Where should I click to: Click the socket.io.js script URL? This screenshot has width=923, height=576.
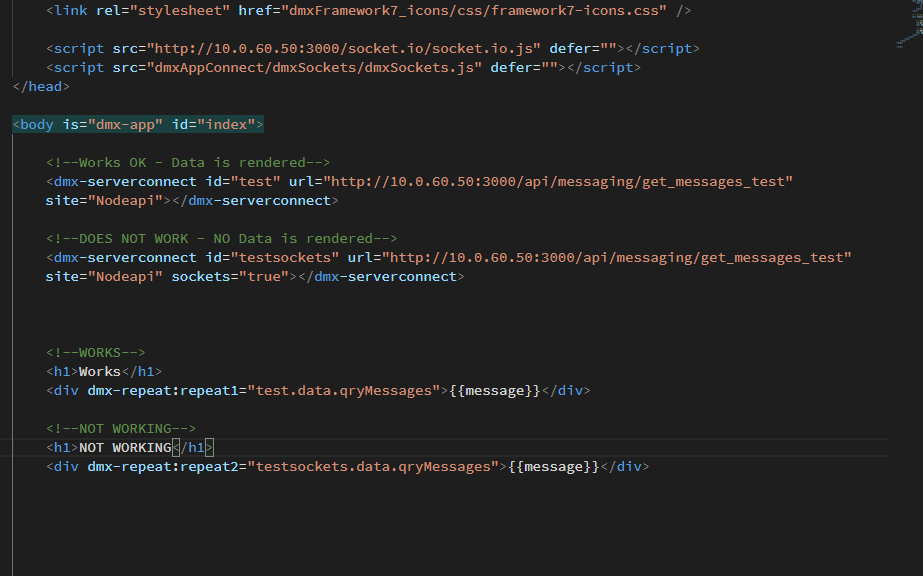343,48
